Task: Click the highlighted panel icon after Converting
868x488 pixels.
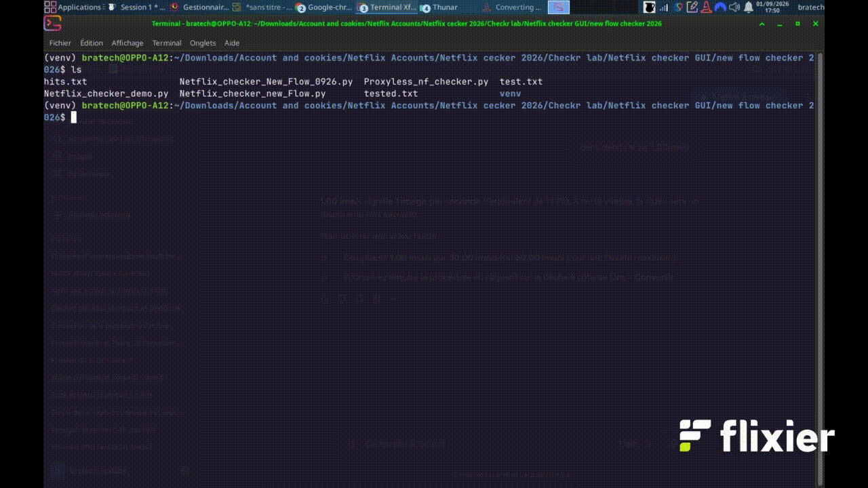Action: pyautogui.click(x=558, y=7)
